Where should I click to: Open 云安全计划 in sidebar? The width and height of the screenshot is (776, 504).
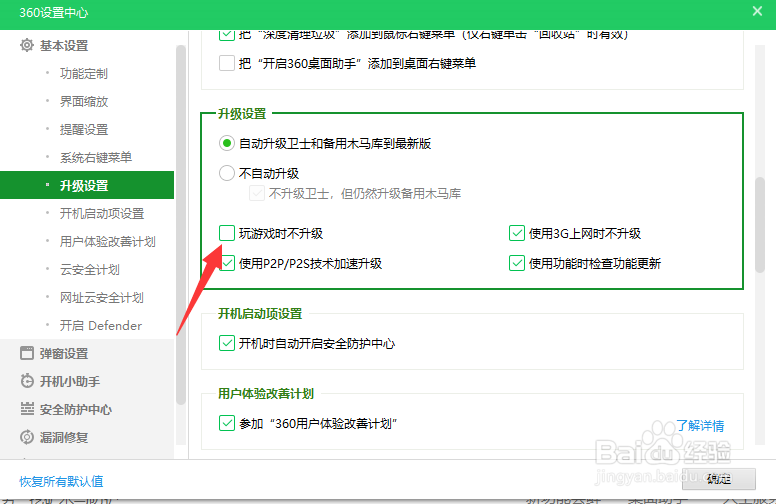(90, 269)
